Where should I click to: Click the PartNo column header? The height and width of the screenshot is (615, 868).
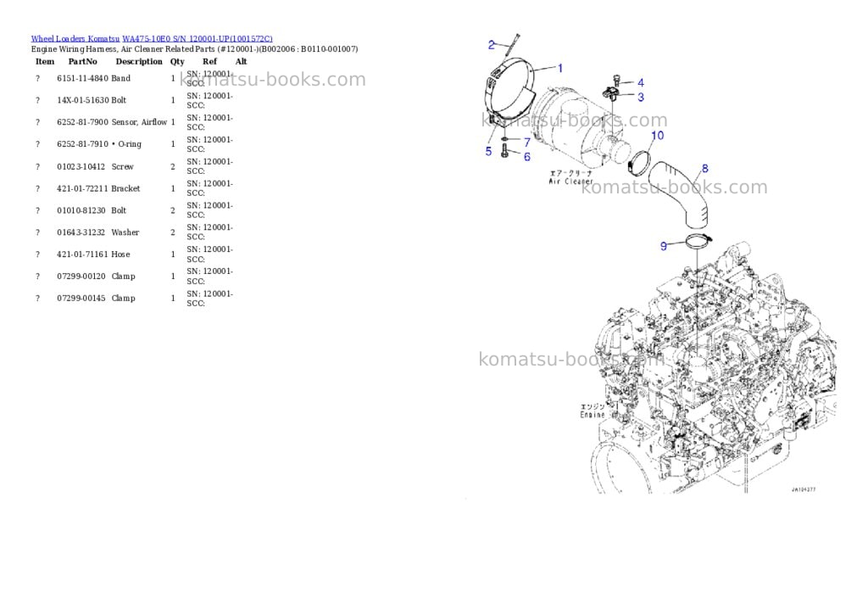click(82, 61)
